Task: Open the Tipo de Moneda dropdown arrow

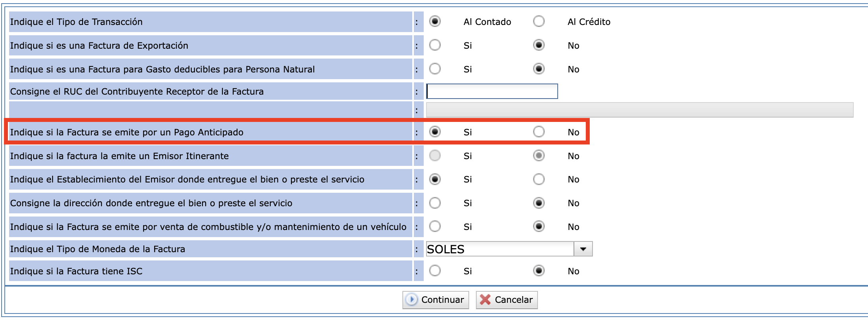Action: point(583,249)
